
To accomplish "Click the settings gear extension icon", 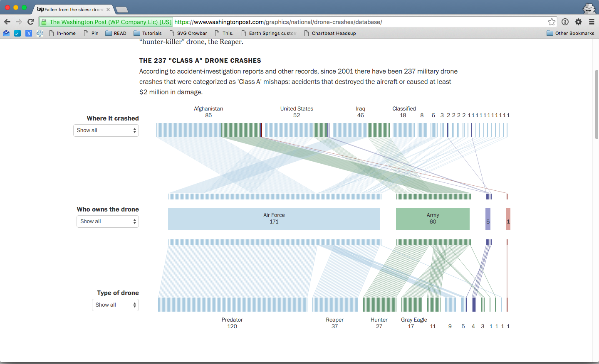I will (x=578, y=22).
